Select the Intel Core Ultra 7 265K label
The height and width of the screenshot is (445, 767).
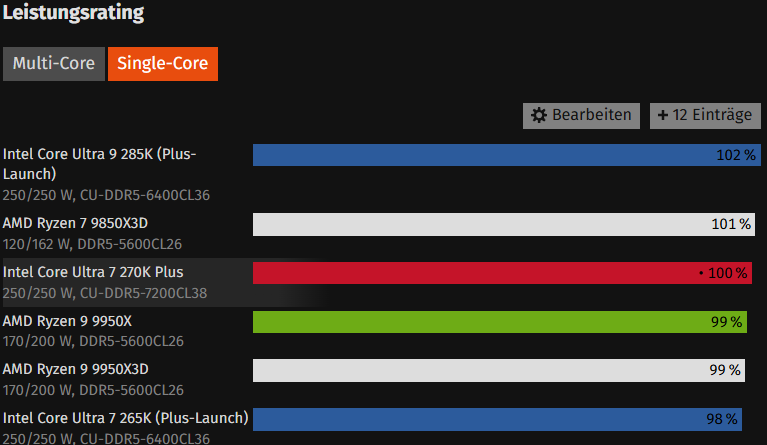click(x=126, y=418)
